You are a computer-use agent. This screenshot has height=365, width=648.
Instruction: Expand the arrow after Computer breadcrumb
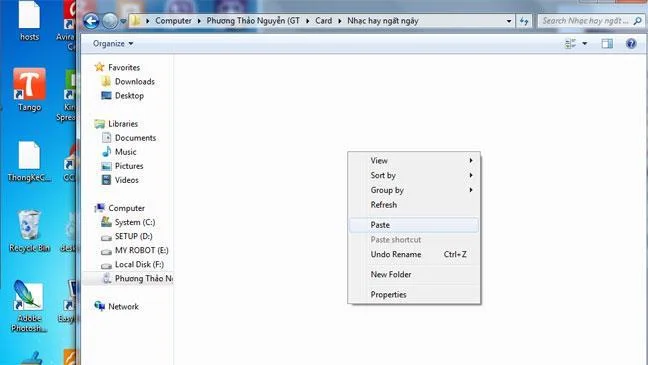pyautogui.click(x=199, y=21)
